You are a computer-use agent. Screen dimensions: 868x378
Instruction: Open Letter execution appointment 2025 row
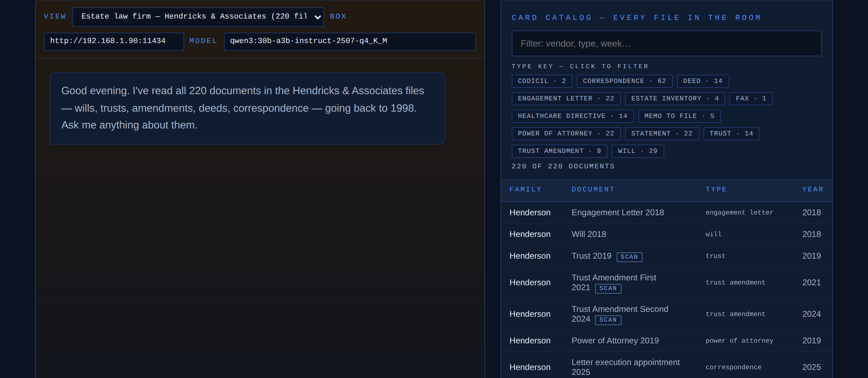pyautogui.click(x=666, y=365)
